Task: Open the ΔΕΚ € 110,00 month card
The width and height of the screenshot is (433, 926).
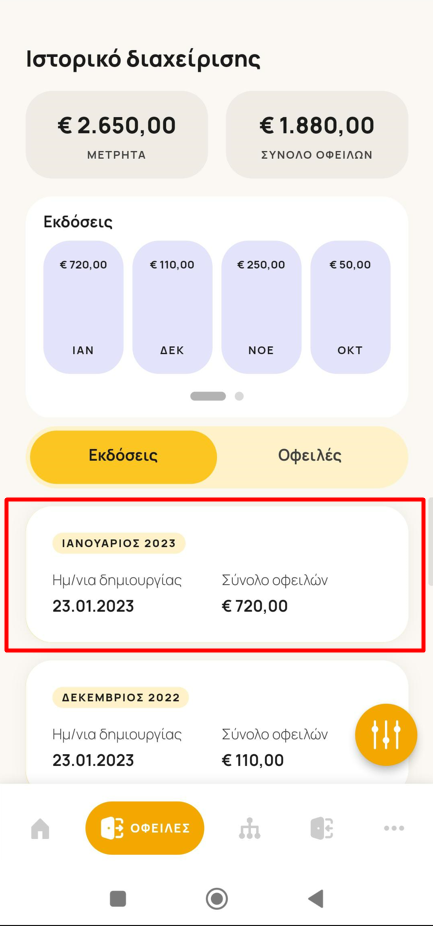Action: point(172,307)
